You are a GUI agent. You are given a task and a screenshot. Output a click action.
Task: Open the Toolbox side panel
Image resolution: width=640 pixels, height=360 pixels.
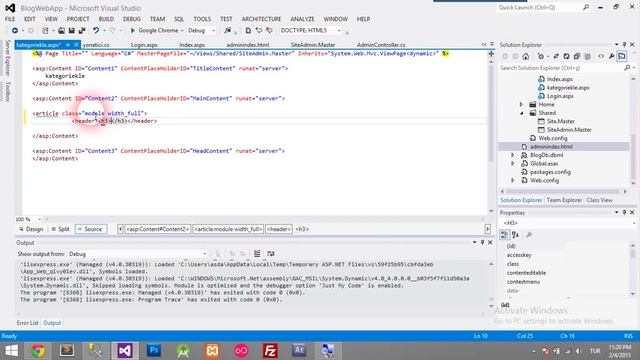(7, 91)
